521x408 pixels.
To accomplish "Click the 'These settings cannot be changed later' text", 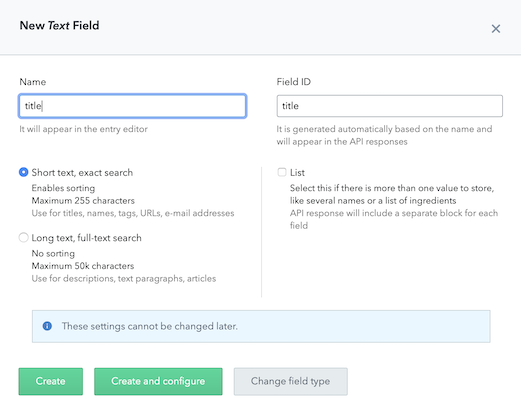I will click(150, 326).
